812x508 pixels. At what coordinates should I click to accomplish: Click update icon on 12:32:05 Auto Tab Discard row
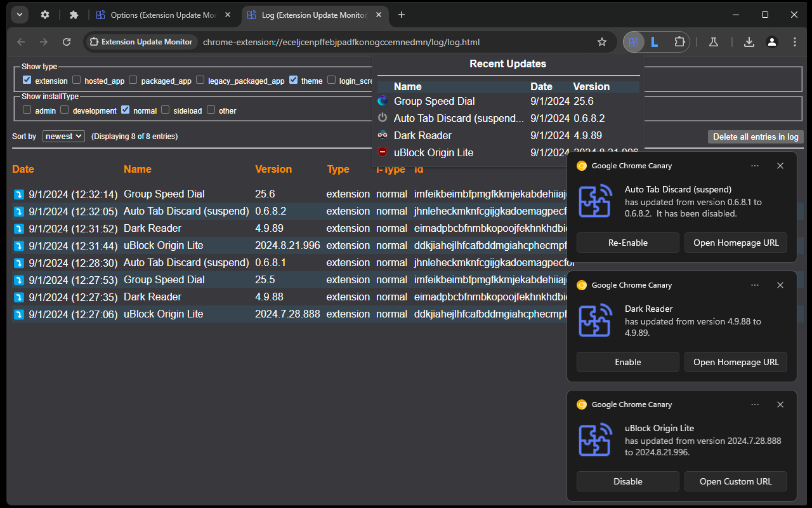coord(19,211)
